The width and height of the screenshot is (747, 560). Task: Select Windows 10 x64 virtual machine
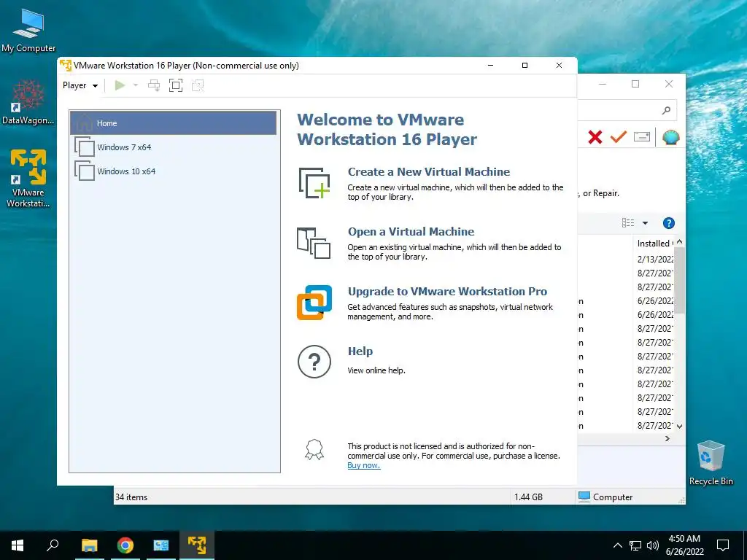[173, 171]
